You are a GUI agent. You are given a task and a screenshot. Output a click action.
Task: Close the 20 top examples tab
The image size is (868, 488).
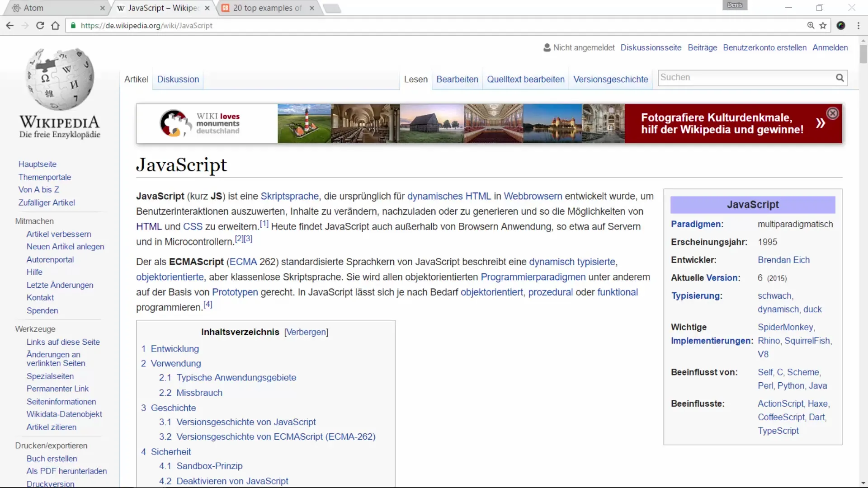pyautogui.click(x=312, y=8)
